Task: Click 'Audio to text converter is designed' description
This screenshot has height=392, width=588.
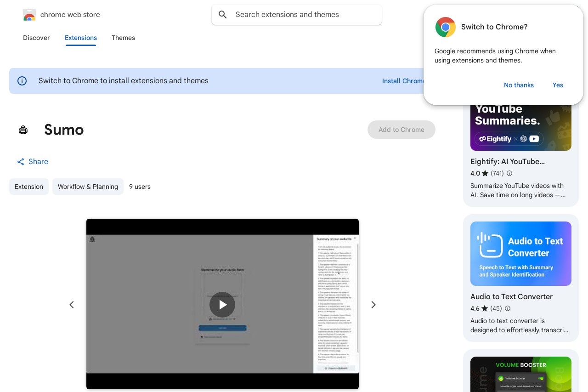Action: 519,325
